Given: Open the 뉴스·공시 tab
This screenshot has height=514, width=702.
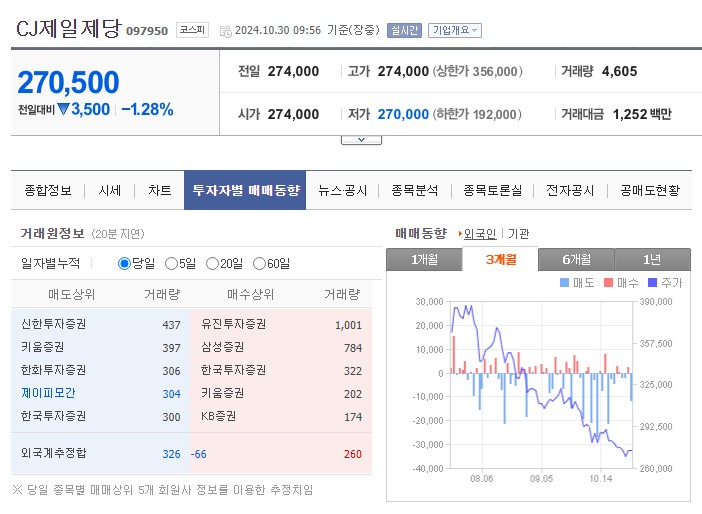Looking at the screenshot, I should [342, 190].
